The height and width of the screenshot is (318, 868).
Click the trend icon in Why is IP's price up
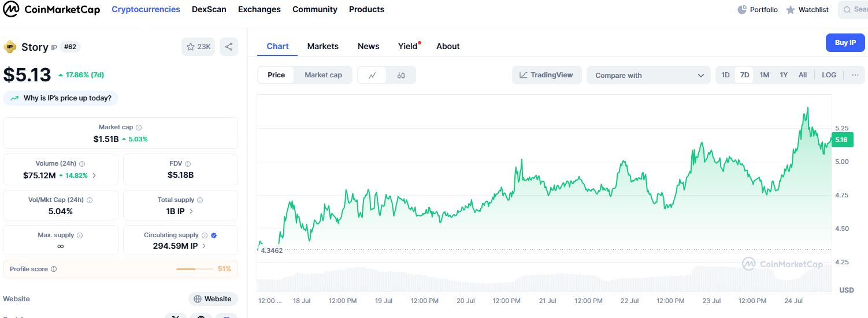(14, 98)
